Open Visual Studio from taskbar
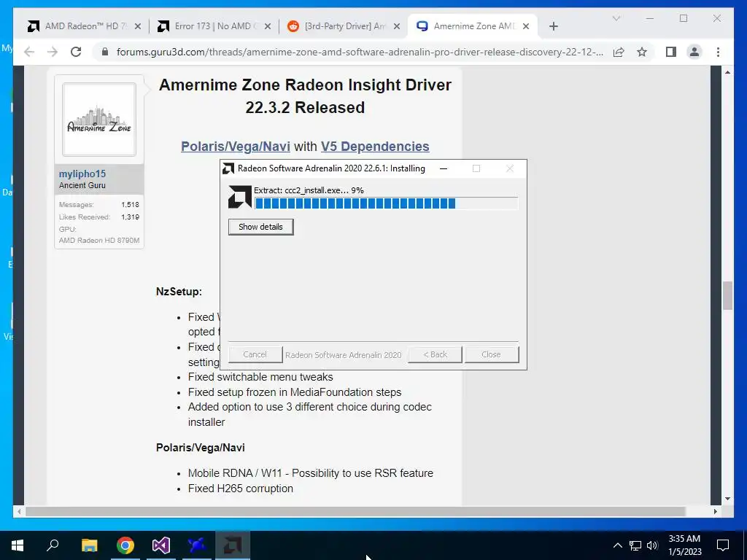The image size is (747, 560). pyautogui.click(x=161, y=545)
